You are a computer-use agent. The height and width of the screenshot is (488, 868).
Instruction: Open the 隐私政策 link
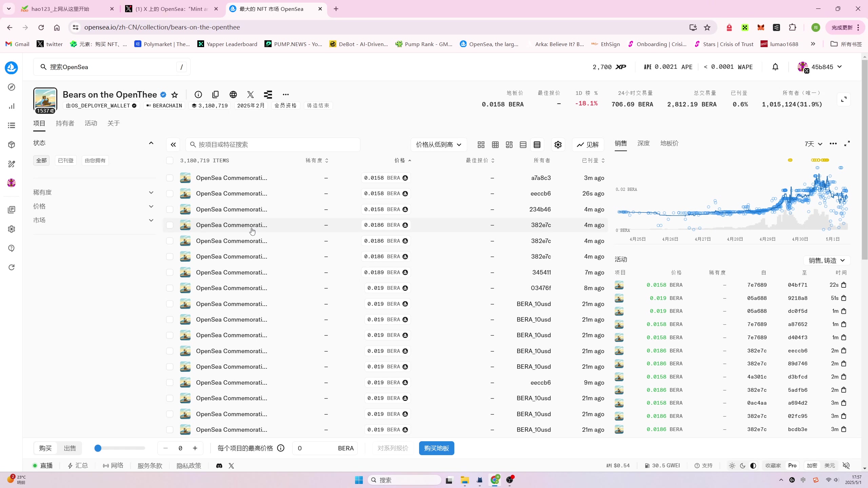[x=189, y=466]
